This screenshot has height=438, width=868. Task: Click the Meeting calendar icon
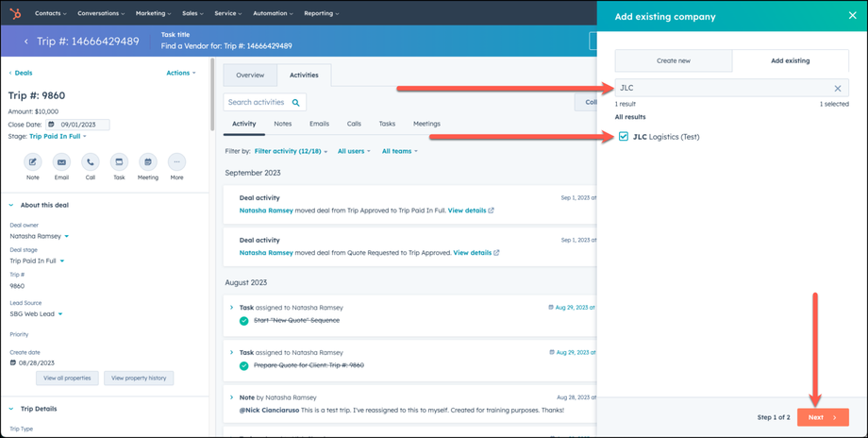(x=148, y=161)
